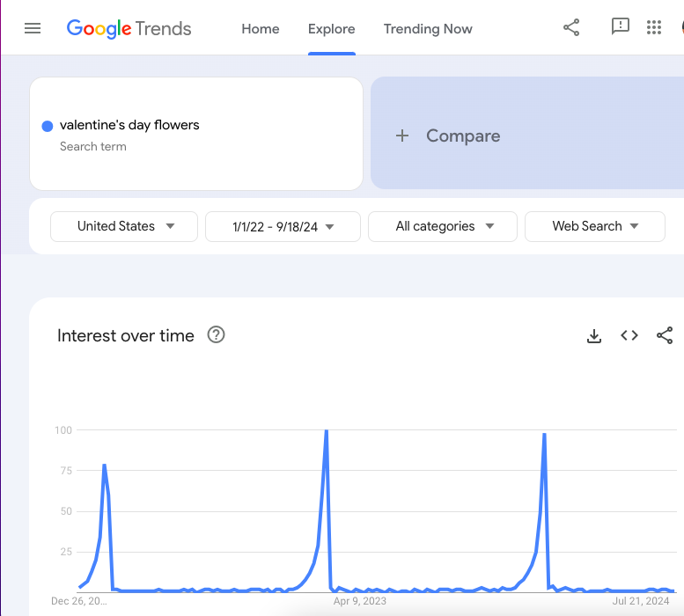Open the send feedback icon
The height and width of the screenshot is (616, 684).
pos(620,27)
